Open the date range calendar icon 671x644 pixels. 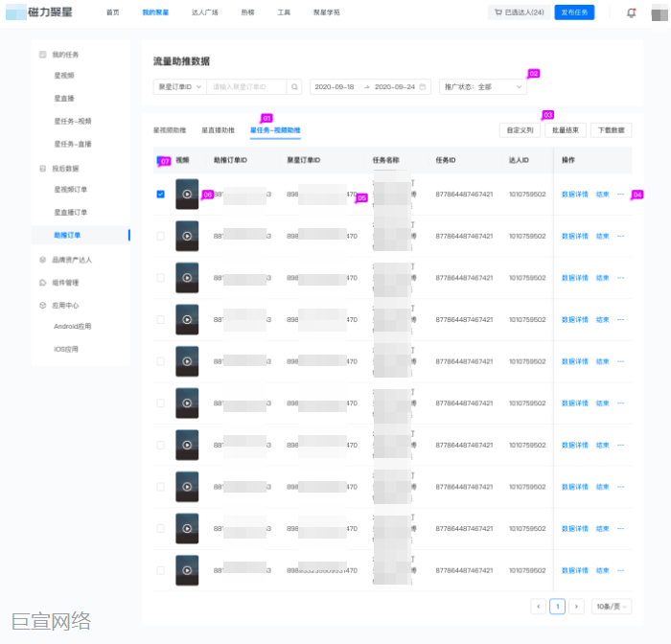coord(423,87)
